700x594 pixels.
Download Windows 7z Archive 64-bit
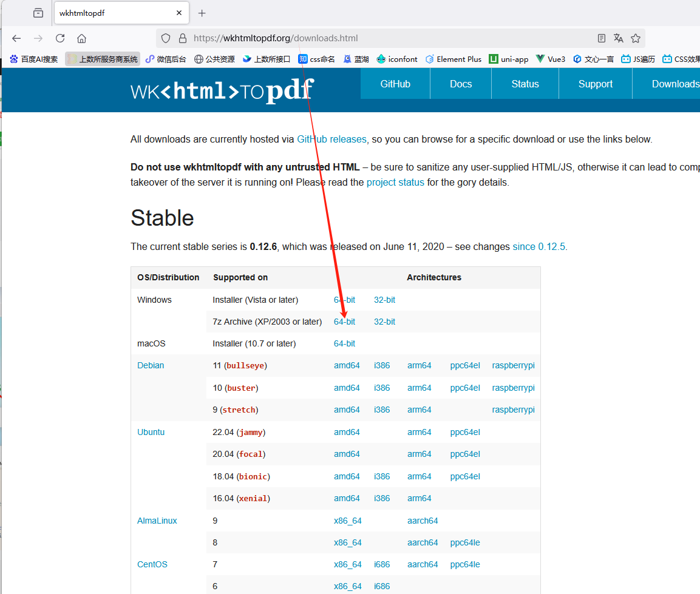(x=344, y=322)
